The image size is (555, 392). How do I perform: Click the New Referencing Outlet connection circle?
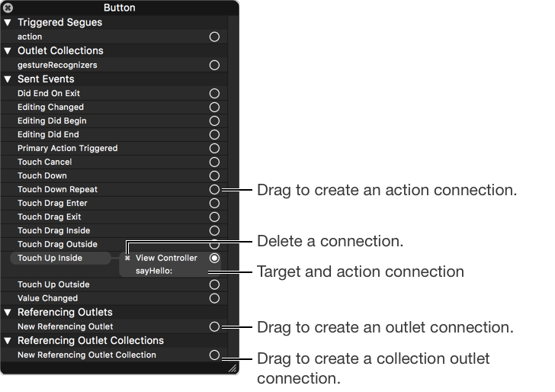[214, 326]
